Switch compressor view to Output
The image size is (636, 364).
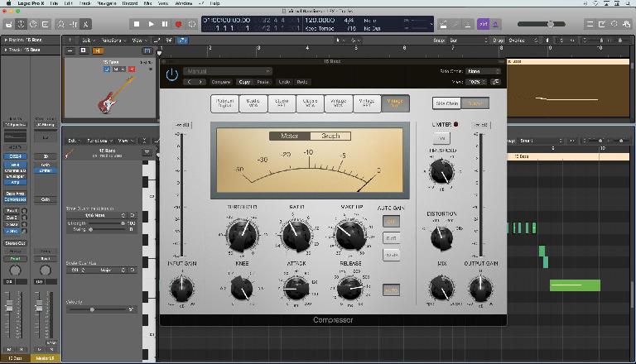click(x=475, y=103)
